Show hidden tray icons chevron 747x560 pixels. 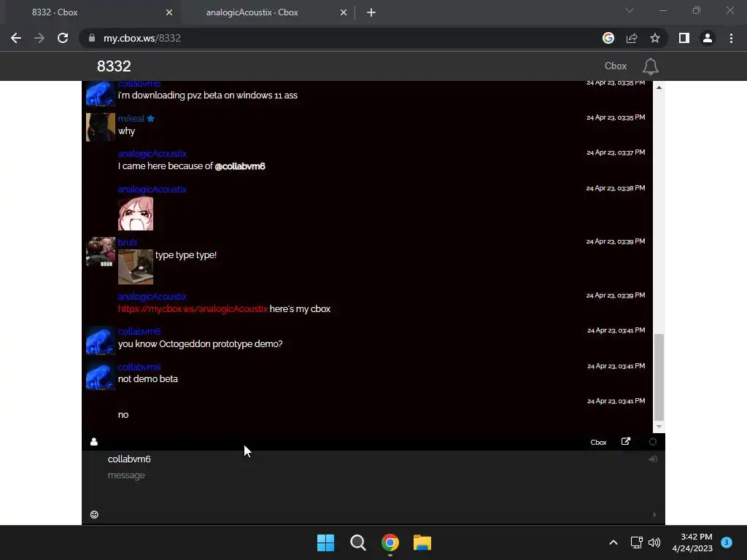614,542
